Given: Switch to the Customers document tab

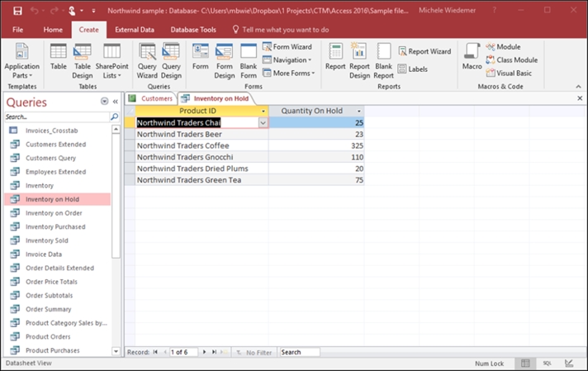Looking at the screenshot, I should point(150,98).
